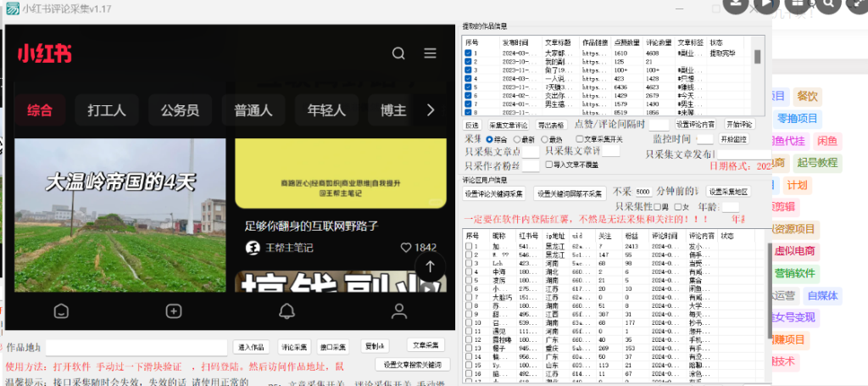The height and width of the screenshot is (386, 868).
Task: Click the 进入作品 button
Action: [251, 347]
